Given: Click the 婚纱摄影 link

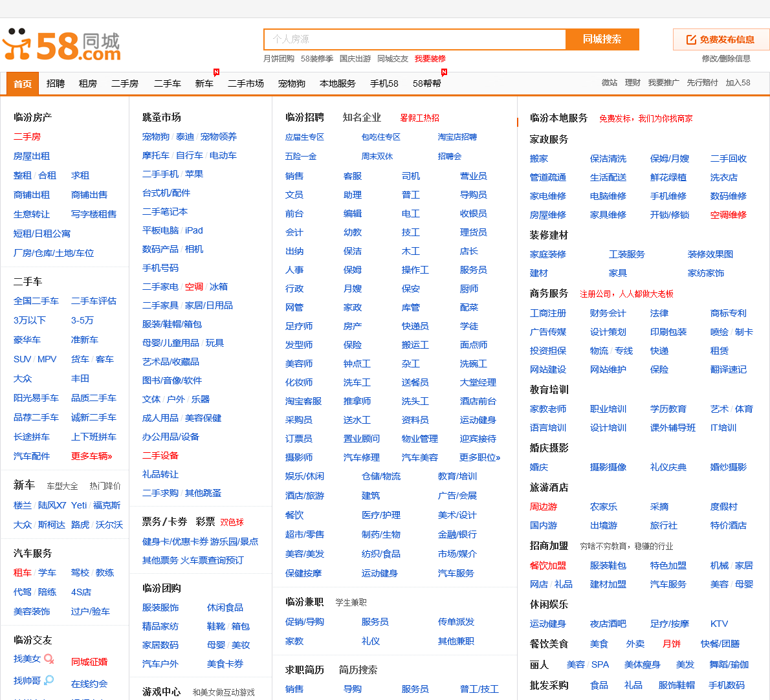Looking at the screenshot, I should click(728, 467).
